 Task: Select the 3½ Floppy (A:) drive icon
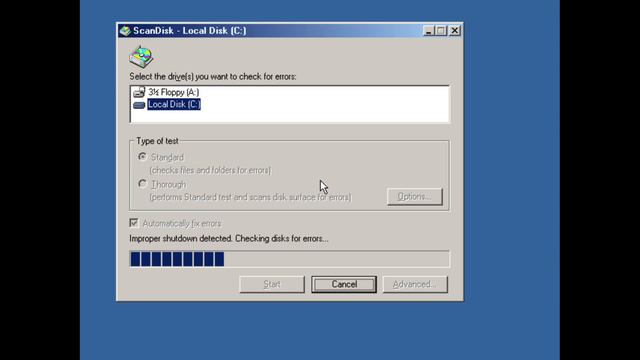139,92
